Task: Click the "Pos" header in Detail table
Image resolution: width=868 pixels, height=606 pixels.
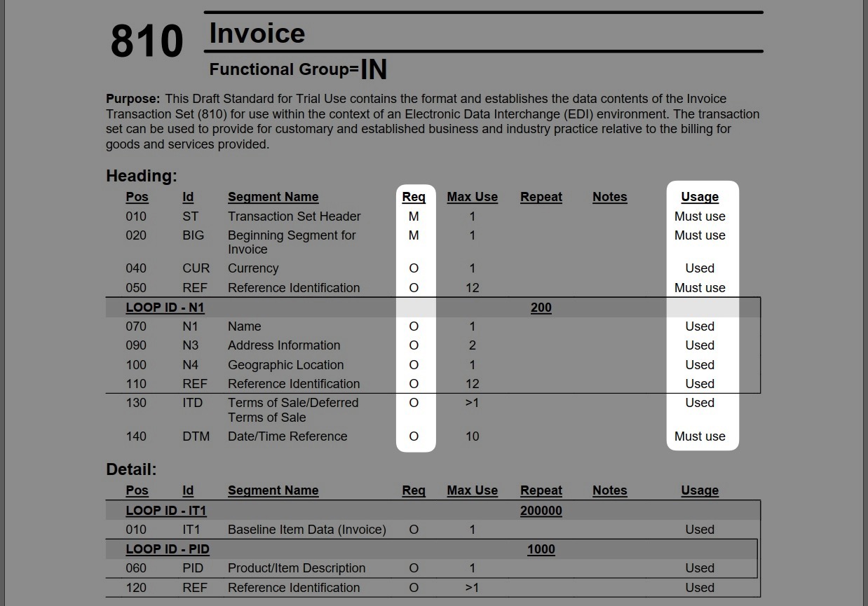Action: pos(137,490)
